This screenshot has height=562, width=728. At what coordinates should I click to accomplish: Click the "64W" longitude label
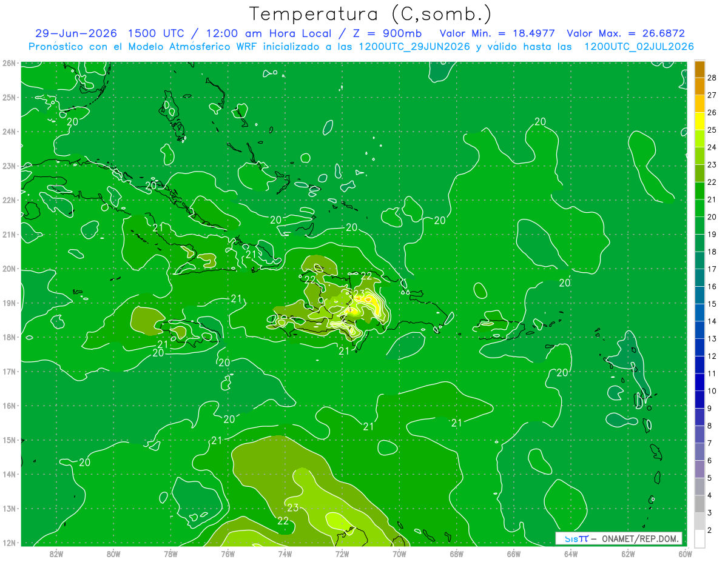(571, 554)
